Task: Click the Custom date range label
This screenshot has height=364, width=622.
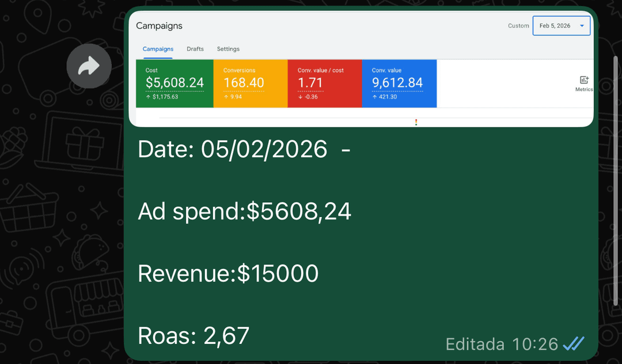Action: point(518,26)
